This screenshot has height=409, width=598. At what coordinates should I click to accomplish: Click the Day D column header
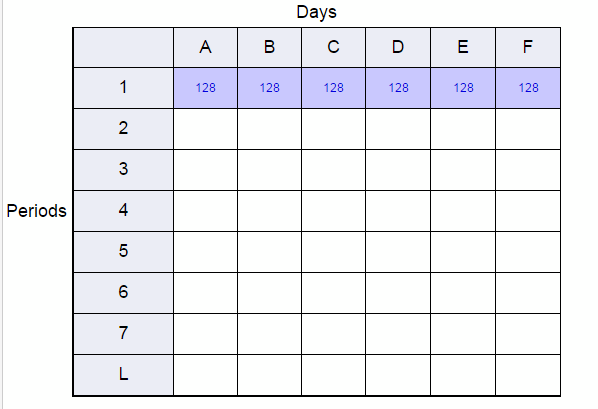pyautogui.click(x=398, y=47)
